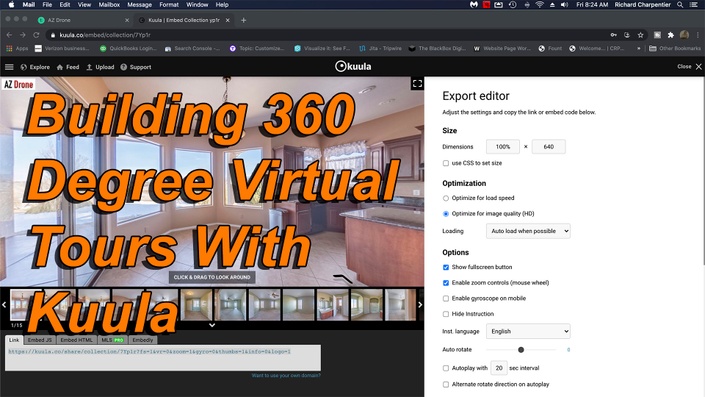Click the autoplay interval field showing 20

coord(499,368)
